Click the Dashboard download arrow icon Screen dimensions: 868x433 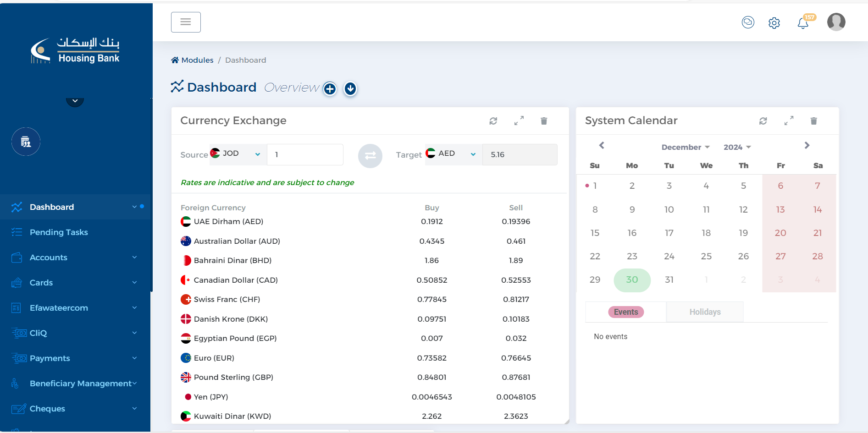350,88
